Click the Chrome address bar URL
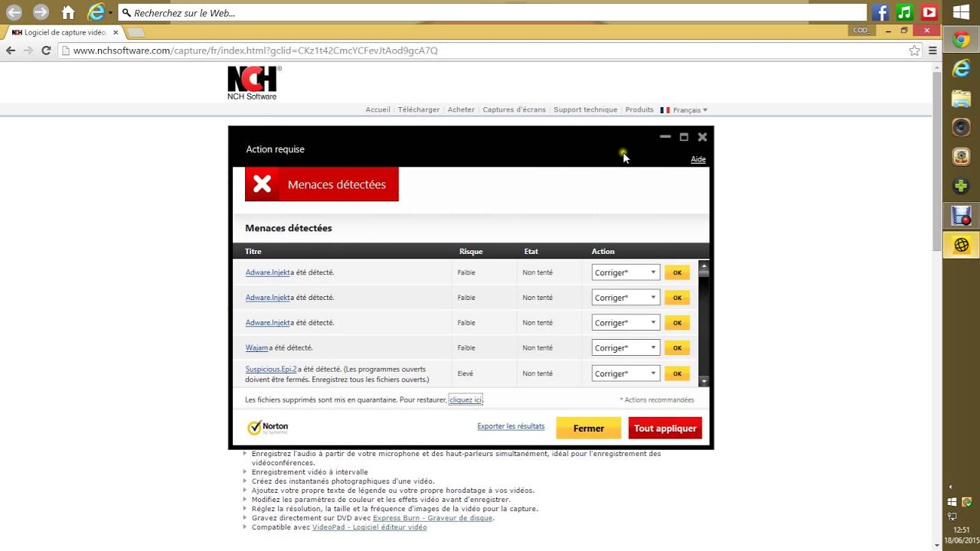This screenshot has width=980, height=551. tap(256, 51)
